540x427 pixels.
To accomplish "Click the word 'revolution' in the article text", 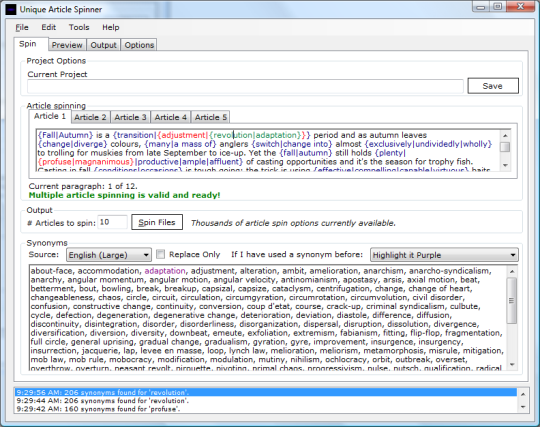I will click(232, 135).
